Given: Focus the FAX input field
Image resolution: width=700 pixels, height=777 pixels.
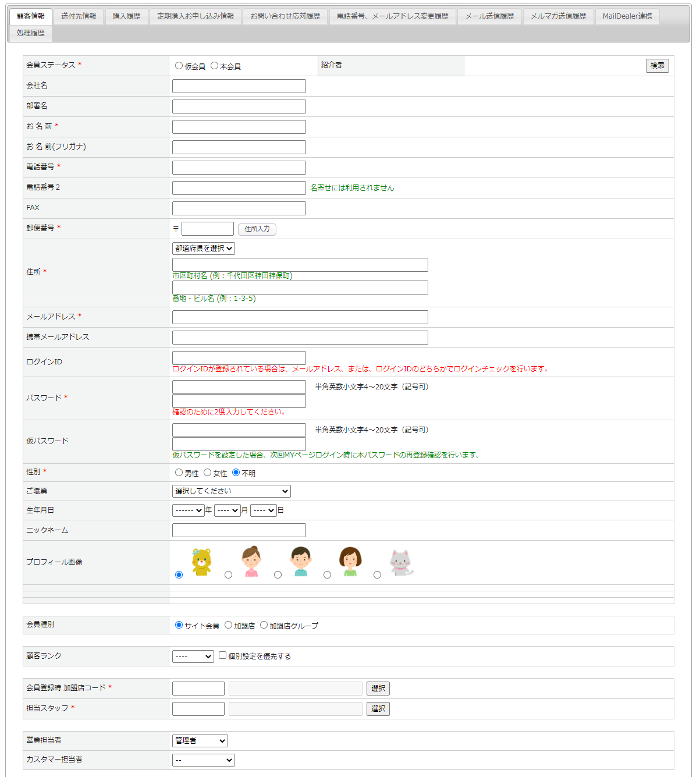Looking at the screenshot, I should (239, 208).
